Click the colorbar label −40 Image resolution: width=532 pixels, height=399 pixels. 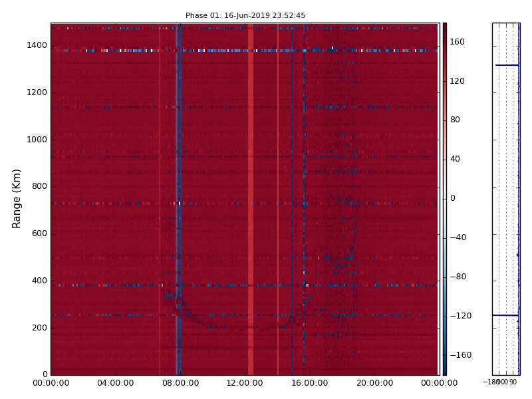[x=458, y=237]
